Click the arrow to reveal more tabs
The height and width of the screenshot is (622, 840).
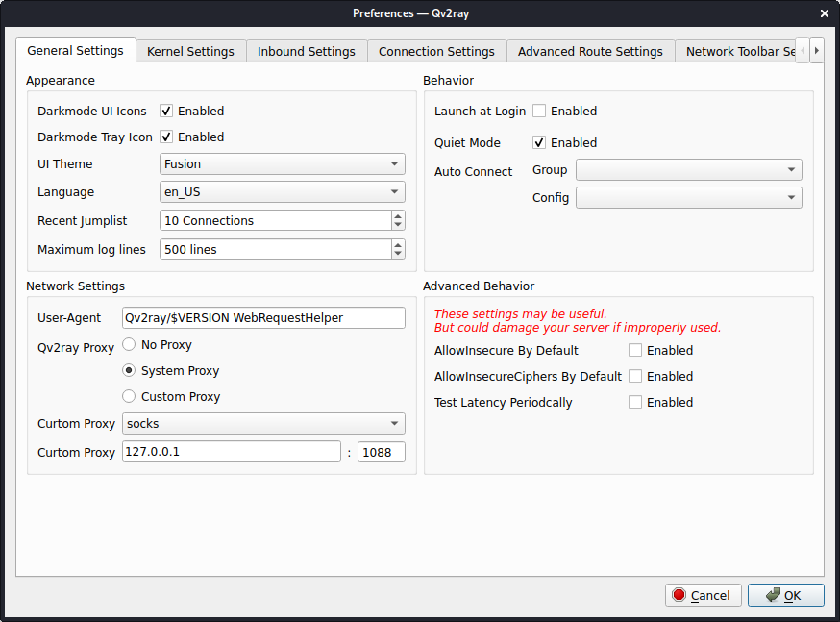tap(818, 50)
